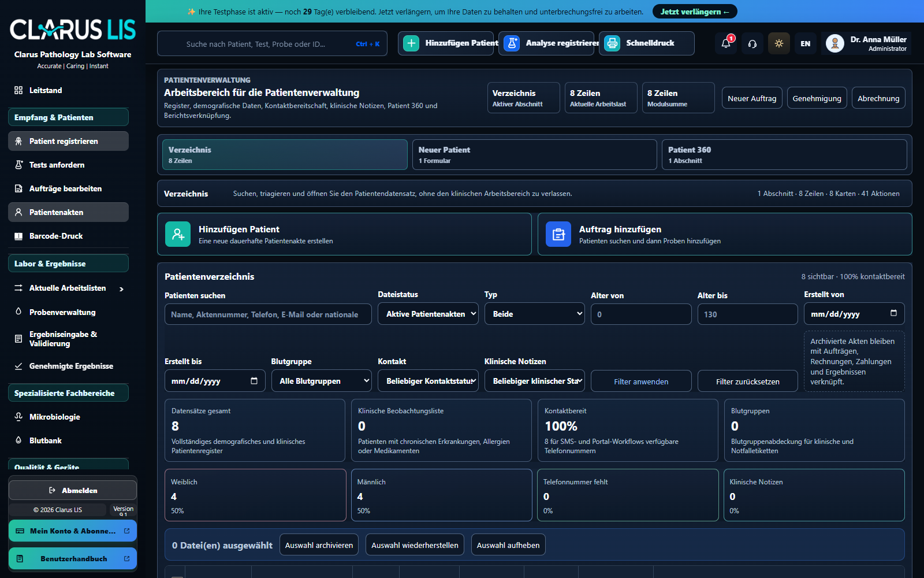Viewport: 924px width, 578px height.
Task: Click Ergebniseingabe & Validierung icon
Action: tap(18, 339)
